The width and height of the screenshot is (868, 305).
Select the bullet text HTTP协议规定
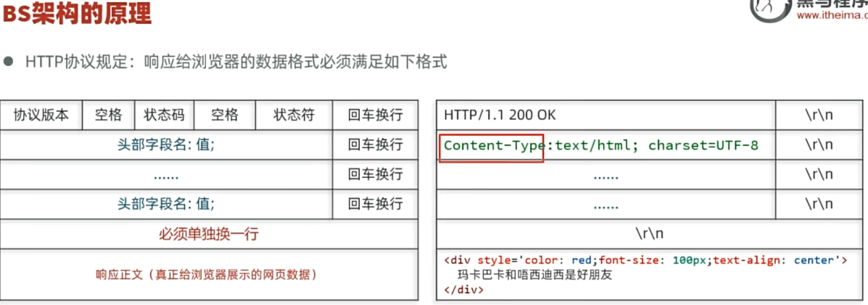click(77, 62)
